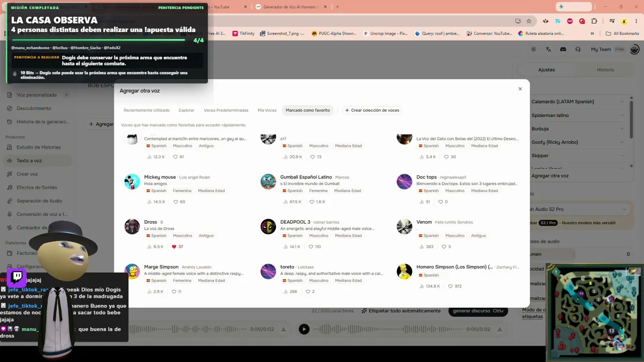Image resolution: width=644 pixels, height=362 pixels.
Task: Like the Homero Simpson voice heart
Action: pyautogui.click(x=450, y=286)
